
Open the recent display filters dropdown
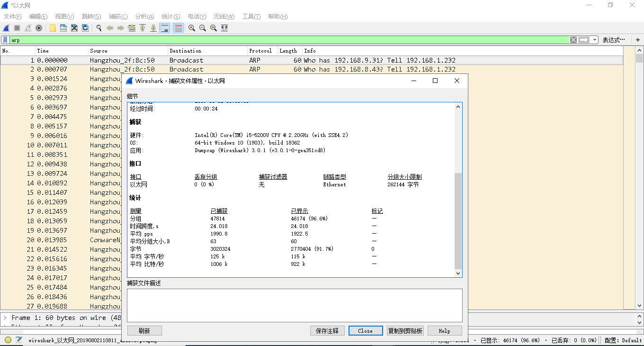[x=595, y=40]
